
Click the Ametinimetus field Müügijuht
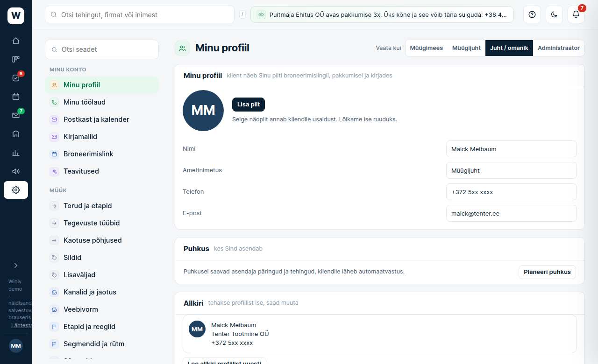tap(512, 170)
